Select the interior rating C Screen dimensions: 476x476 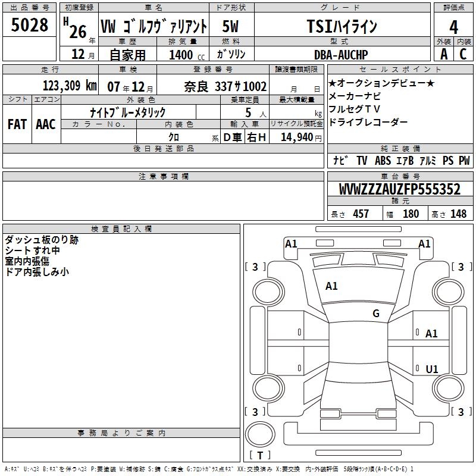pyautogui.click(x=464, y=54)
